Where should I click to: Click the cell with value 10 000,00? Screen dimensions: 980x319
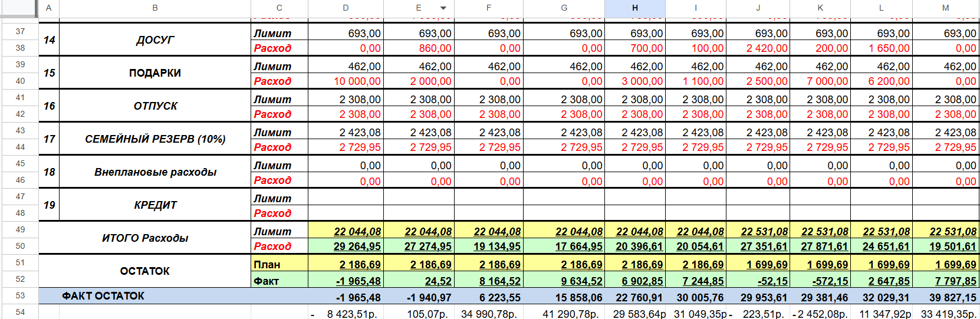pos(346,81)
